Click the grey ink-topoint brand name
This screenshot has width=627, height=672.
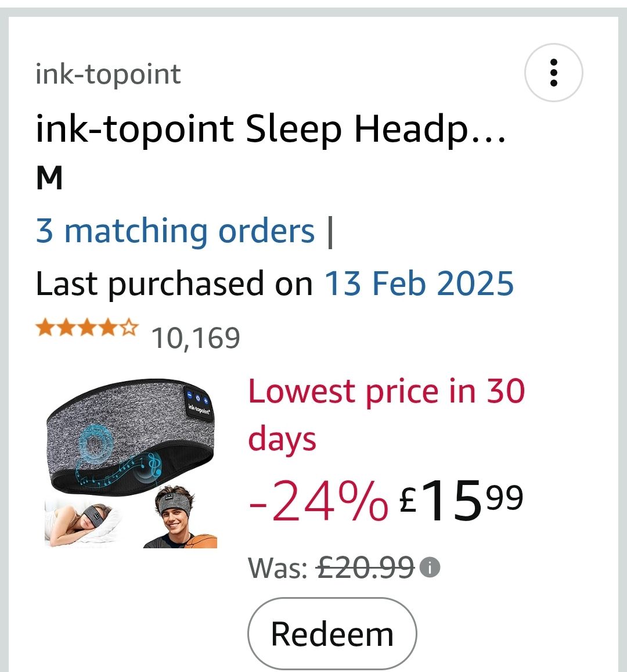[x=108, y=74]
